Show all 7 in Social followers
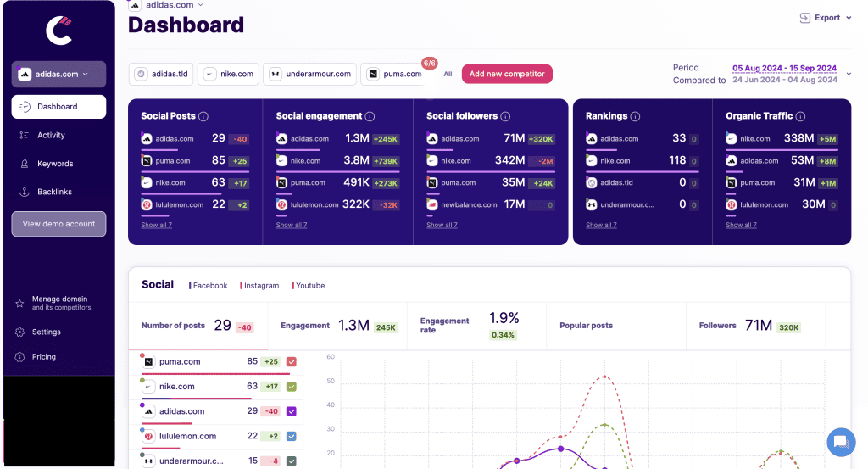868x469 pixels. tap(442, 225)
